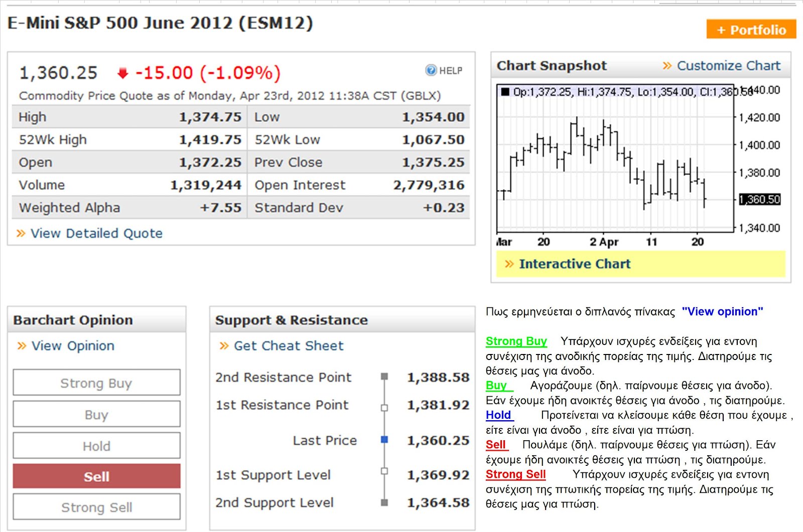This screenshot has width=803, height=532.
Task: Click the 52Wk Low value 1,067.50
Action: pos(433,140)
